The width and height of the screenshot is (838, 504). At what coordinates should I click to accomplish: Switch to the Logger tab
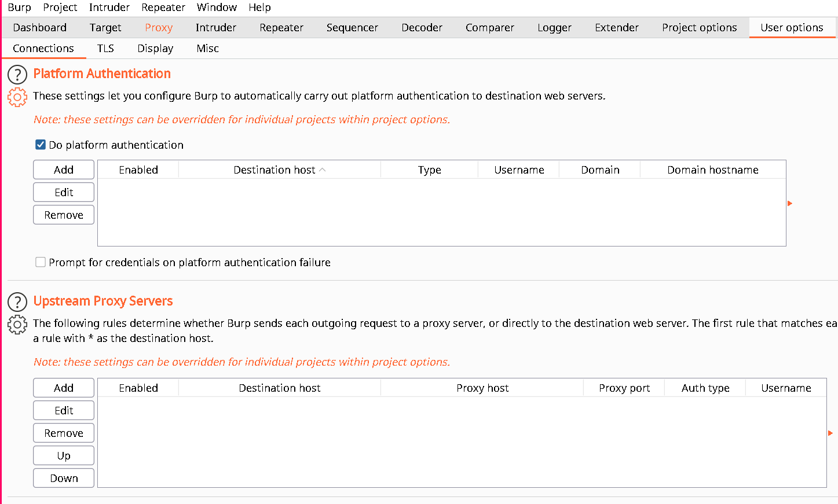coord(554,27)
